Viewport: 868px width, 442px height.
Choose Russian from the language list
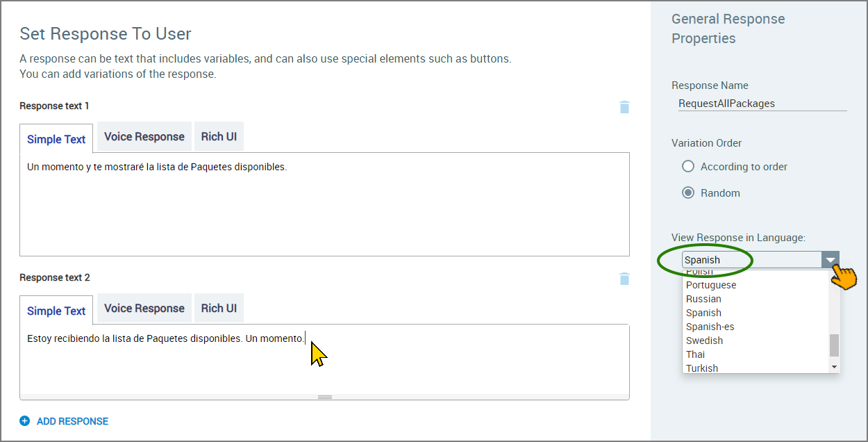(x=703, y=299)
